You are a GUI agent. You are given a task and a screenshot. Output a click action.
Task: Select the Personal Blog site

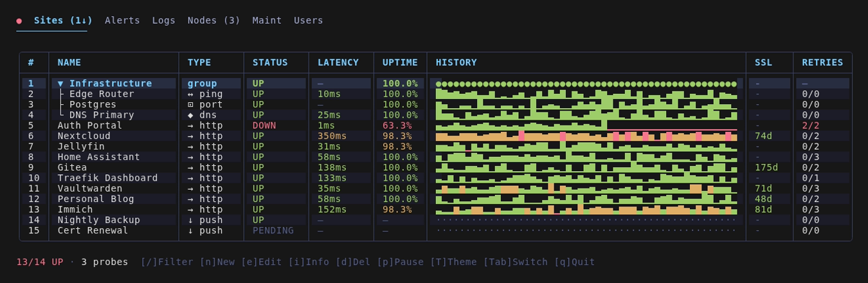pos(436,199)
